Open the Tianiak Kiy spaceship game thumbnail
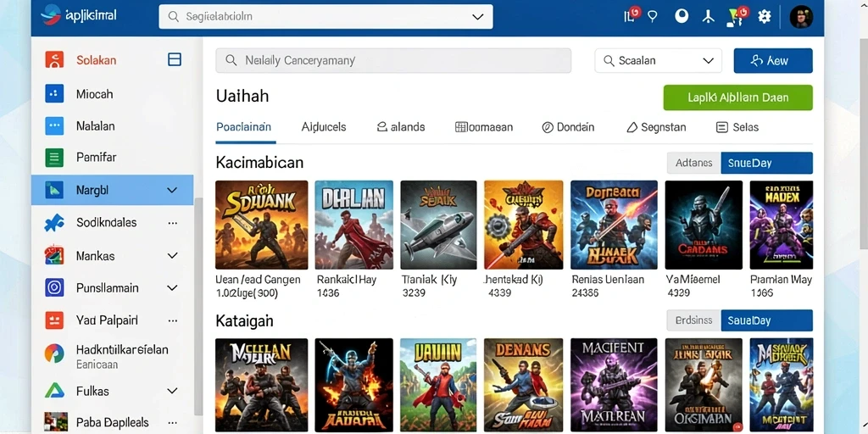868x434 pixels. click(438, 225)
